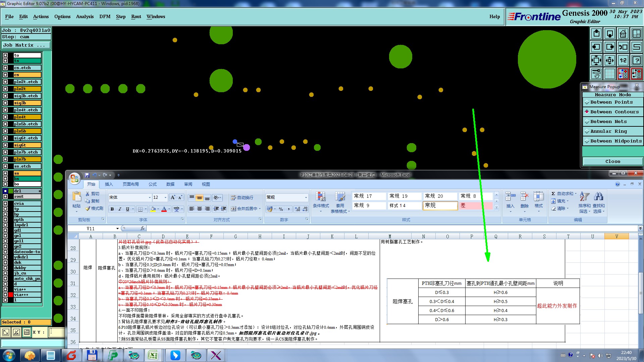Click Excel Find and Select binoculars icon
Image resolution: width=644 pixels, height=362 pixels.
[x=598, y=196]
